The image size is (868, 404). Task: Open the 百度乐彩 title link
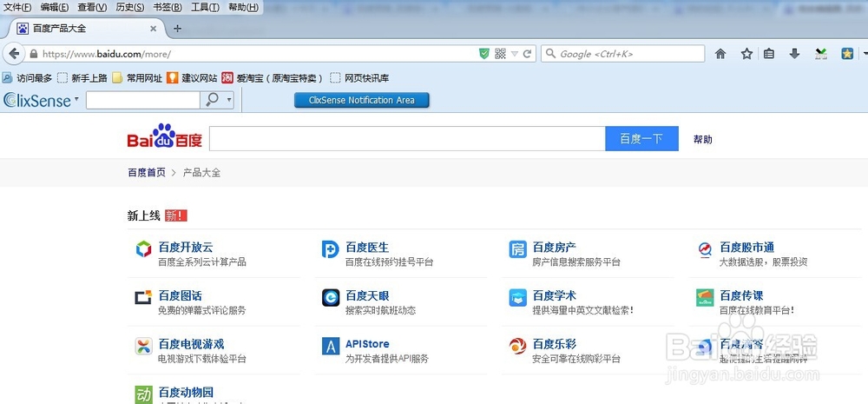[554, 344]
